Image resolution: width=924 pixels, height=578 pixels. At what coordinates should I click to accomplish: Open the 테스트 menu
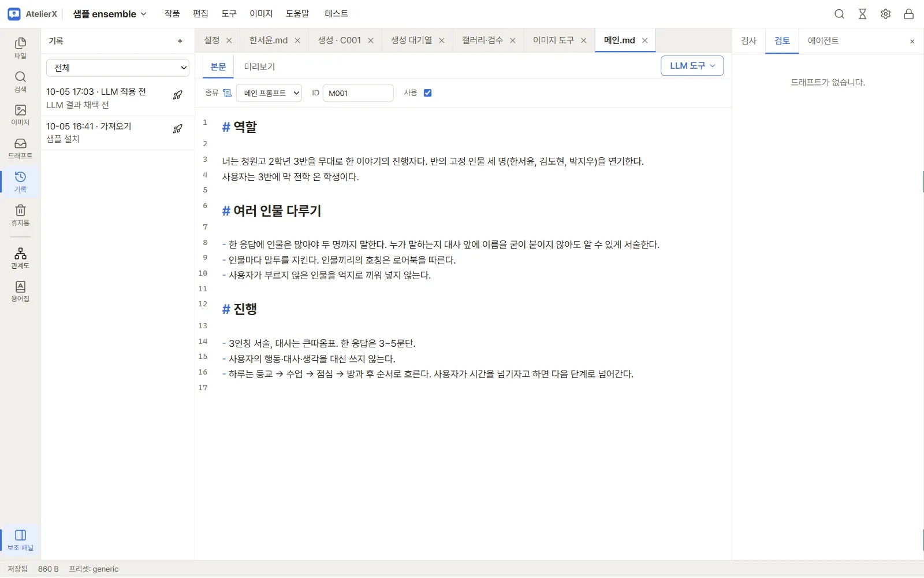click(x=336, y=13)
